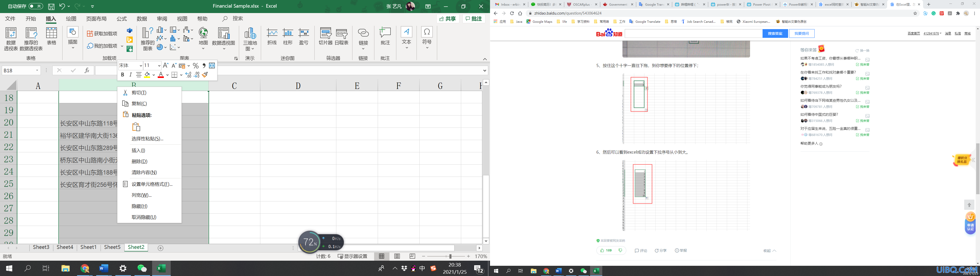Insert a 盈亏 win/loss sparkline
Viewport: 980px width, 276px height.
pos(304,37)
